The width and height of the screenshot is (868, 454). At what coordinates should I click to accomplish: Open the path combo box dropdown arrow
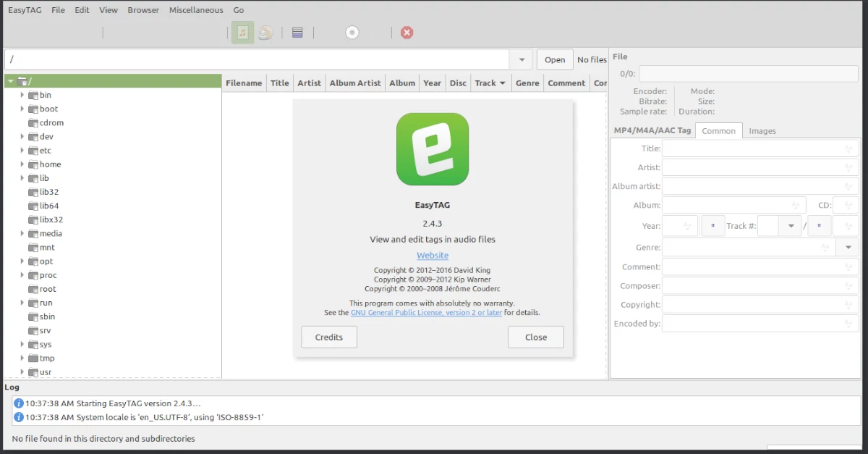[x=522, y=59]
